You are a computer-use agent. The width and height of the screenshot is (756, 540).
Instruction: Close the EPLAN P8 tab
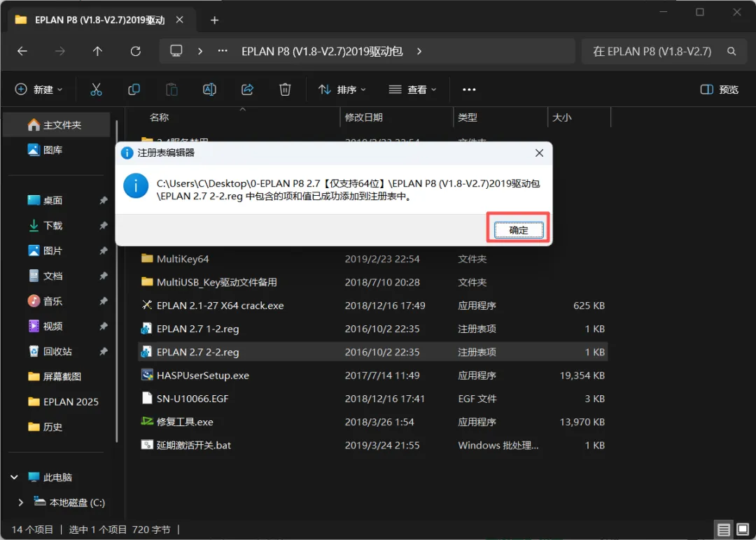point(179,20)
